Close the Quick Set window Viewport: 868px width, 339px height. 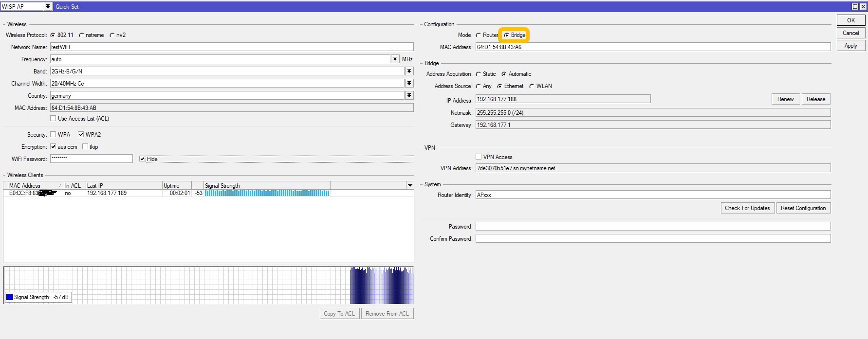pyautogui.click(x=863, y=6)
